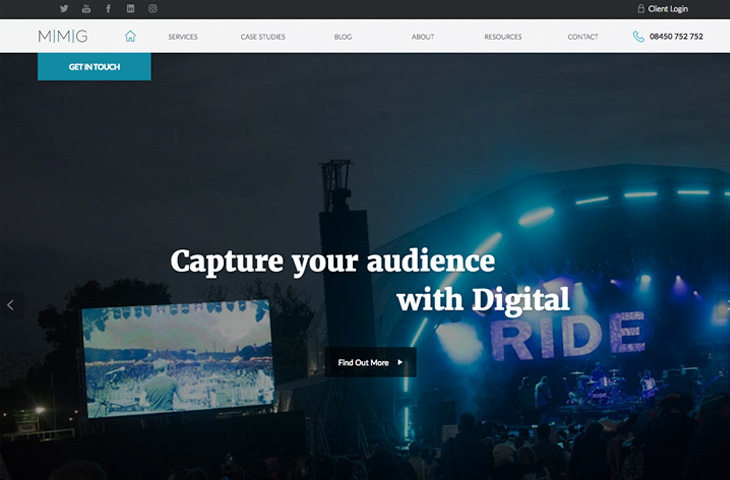This screenshot has width=730, height=480.
Task: Click the home icon in navigation
Action: point(130,36)
